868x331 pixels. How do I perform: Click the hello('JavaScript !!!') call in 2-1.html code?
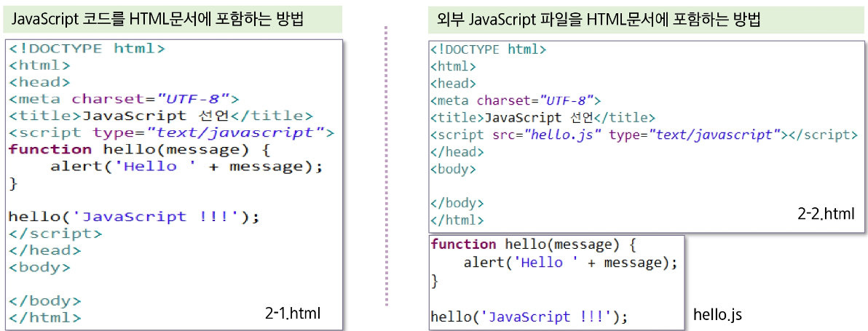[x=133, y=217]
